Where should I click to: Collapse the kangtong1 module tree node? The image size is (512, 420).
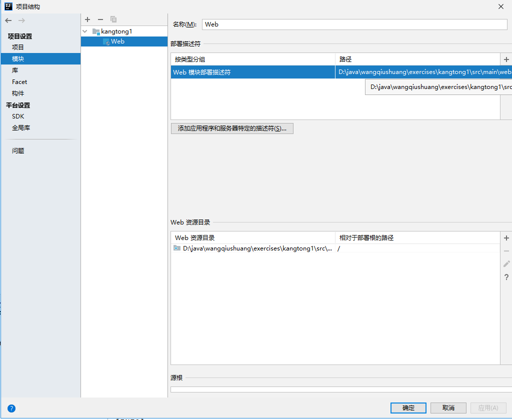(x=85, y=31)
